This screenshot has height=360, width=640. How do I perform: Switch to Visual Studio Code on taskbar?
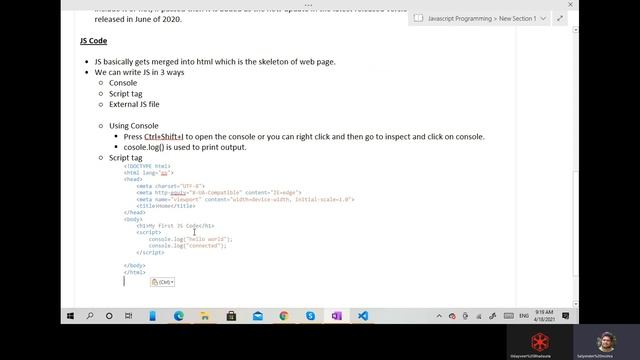pyautogui.click(x=363, y=316)
